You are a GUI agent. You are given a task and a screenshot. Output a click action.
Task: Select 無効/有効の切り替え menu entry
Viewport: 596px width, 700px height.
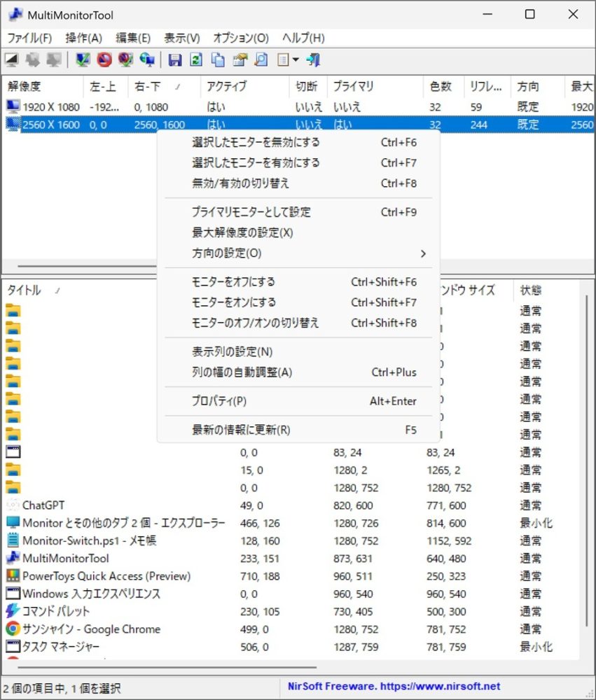pyautogui.click(x=298, y=183)
